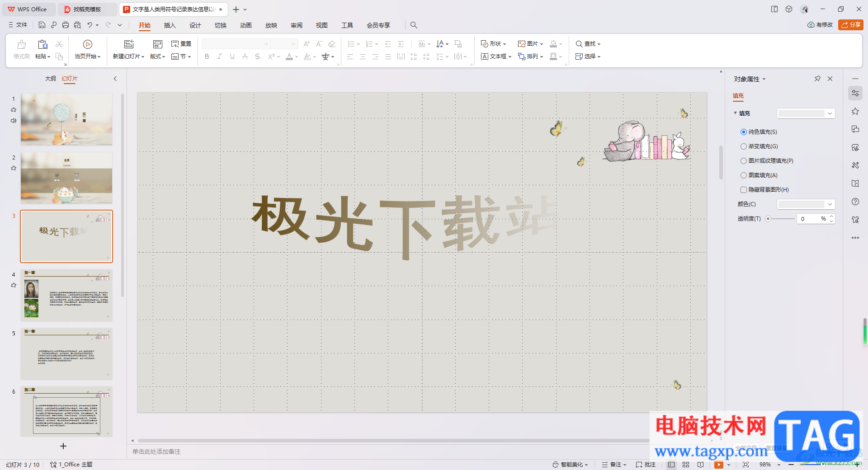The height and width of the screenshot is (470, 868).
Task: Toggle animation star beside slide 2
Action: pos(14,168)
